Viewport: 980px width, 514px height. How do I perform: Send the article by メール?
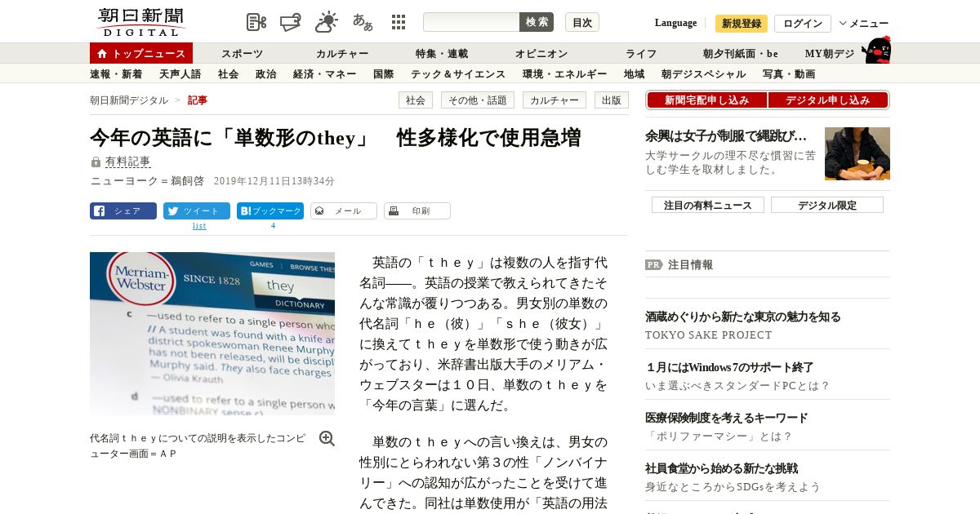[x=344, y=210]
